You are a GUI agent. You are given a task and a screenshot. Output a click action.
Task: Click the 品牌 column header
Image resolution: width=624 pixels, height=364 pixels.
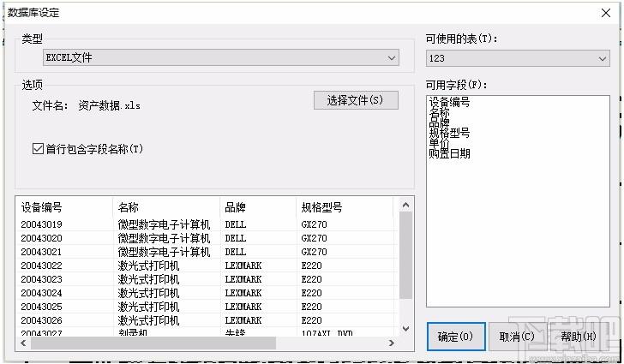(257, 207)
